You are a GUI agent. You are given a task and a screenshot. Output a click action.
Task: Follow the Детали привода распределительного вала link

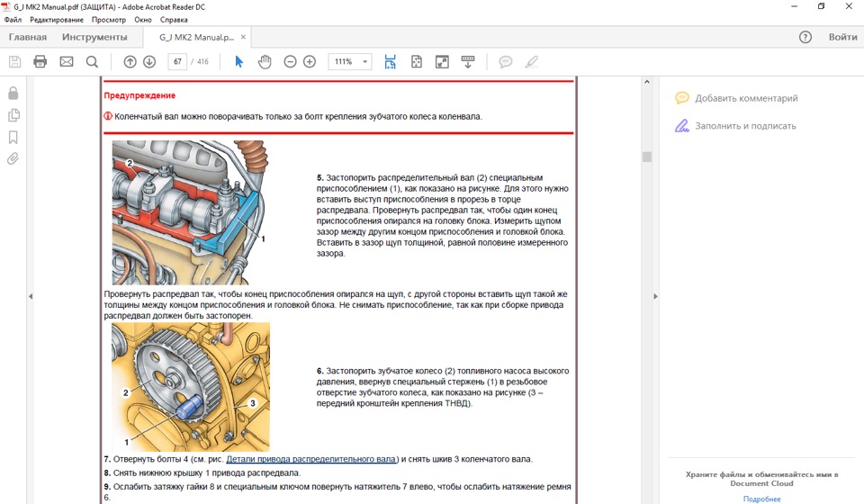311,459
